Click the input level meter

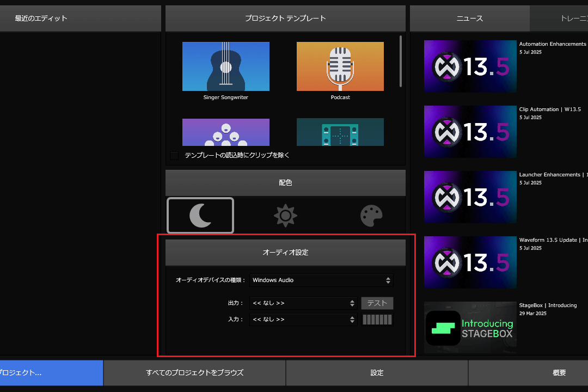coord(377,320)
